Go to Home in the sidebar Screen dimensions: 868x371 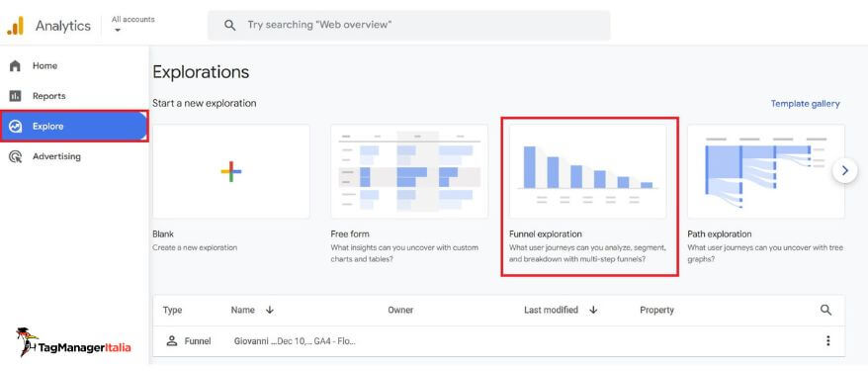pos(74,66)
